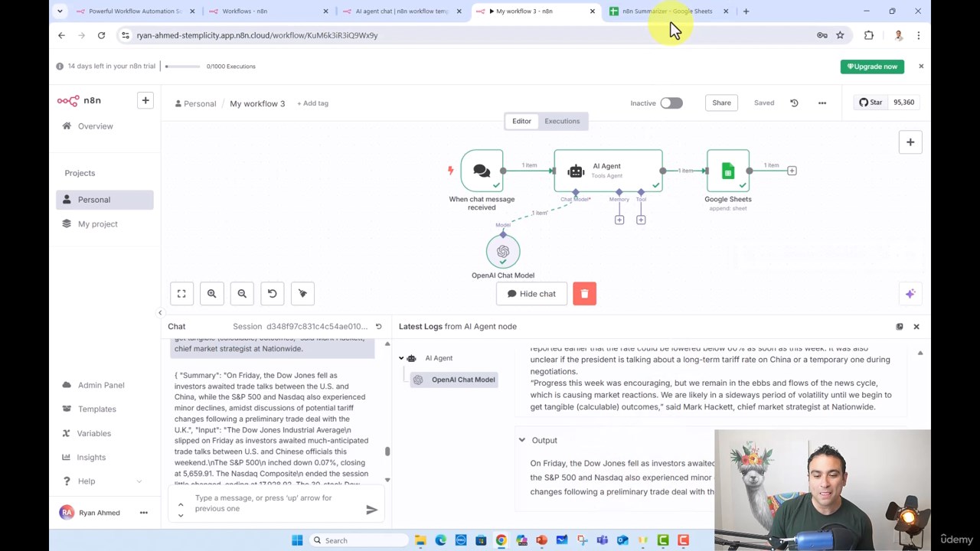Open the Google Sheets node
This screenshot has width=980, height=551.
(728, 171)
